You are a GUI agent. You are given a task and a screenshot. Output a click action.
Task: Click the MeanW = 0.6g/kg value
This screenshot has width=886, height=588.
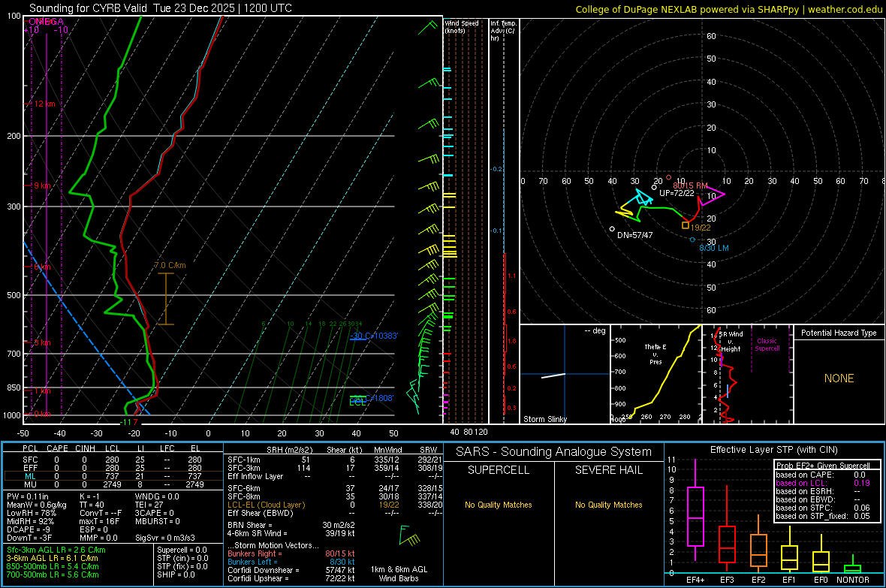[37, 505]
